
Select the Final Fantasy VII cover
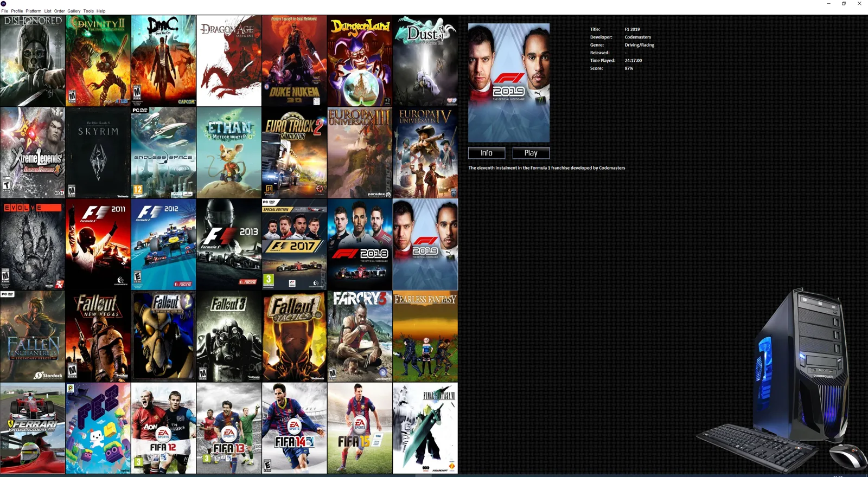[x=425, y=428]
